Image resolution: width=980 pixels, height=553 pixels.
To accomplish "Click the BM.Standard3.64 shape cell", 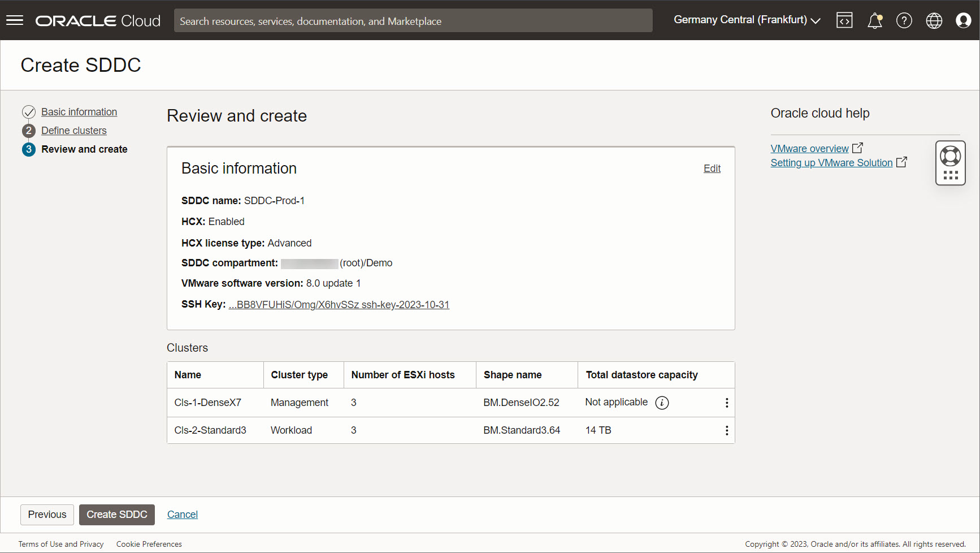I will [522, 430].
